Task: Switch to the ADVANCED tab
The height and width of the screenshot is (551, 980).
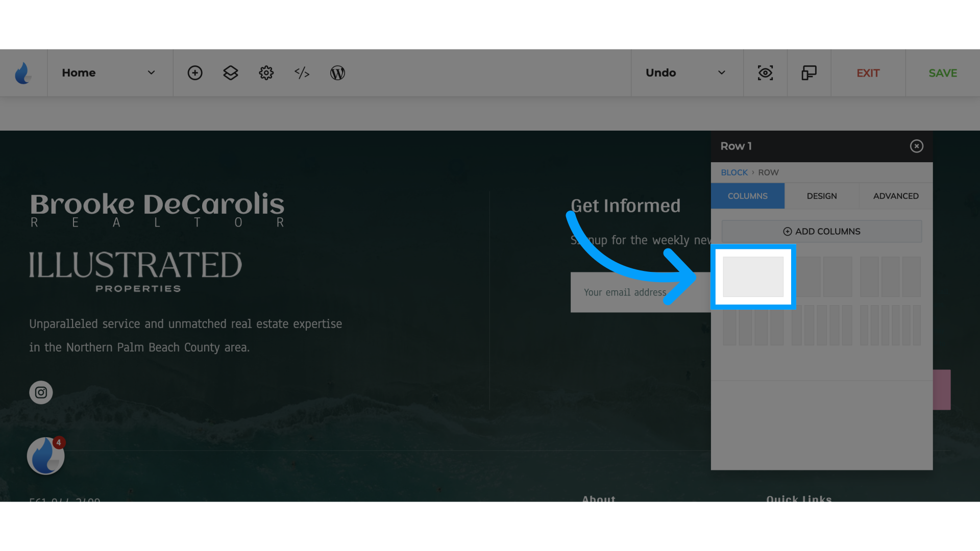Action: point(896,196)
